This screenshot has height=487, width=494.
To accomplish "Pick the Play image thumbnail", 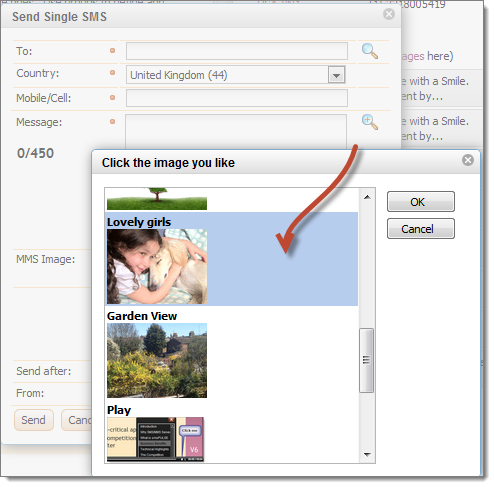I will point(155,439).
